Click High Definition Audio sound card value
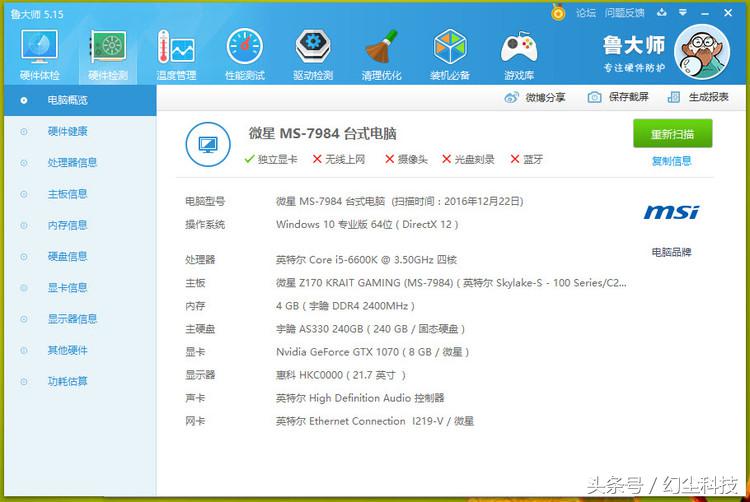The width and height of the screenshot is (750, 502). click(x=360, y=398)
